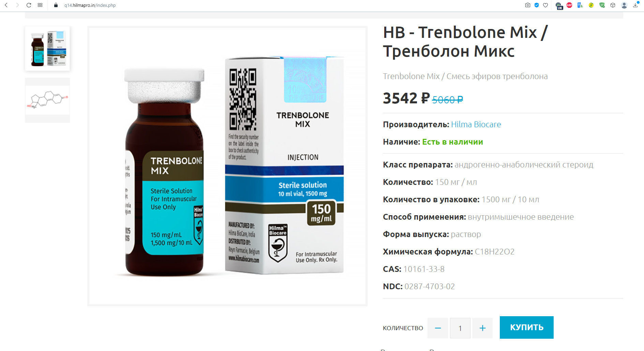Select the chemical structure thumbnail
The height and width of the screenshot is (351, 644).
tap(47, 100)
